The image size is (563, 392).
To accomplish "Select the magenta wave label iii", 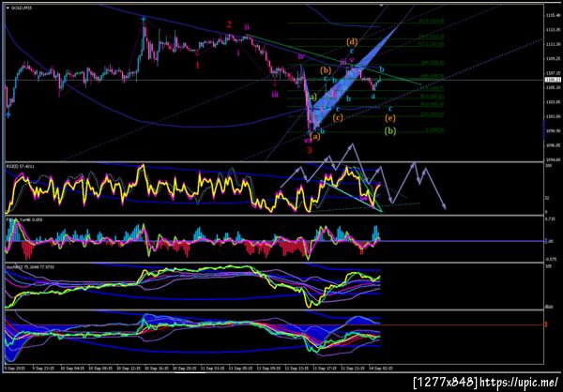I will click(275, 95).
